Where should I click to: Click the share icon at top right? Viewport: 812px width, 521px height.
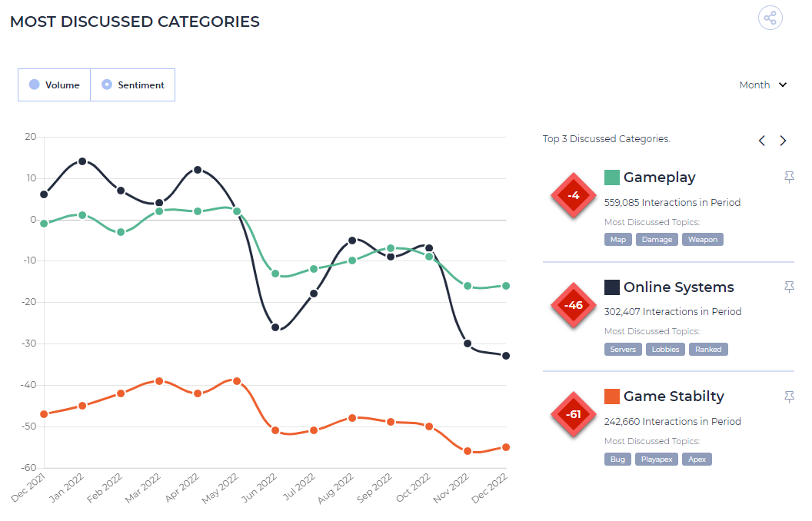pos(770,18)
